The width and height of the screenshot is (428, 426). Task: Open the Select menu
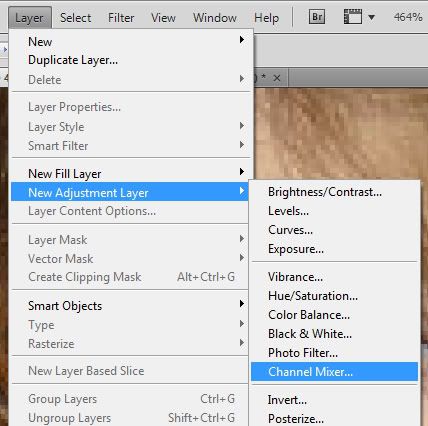(76, 18)
